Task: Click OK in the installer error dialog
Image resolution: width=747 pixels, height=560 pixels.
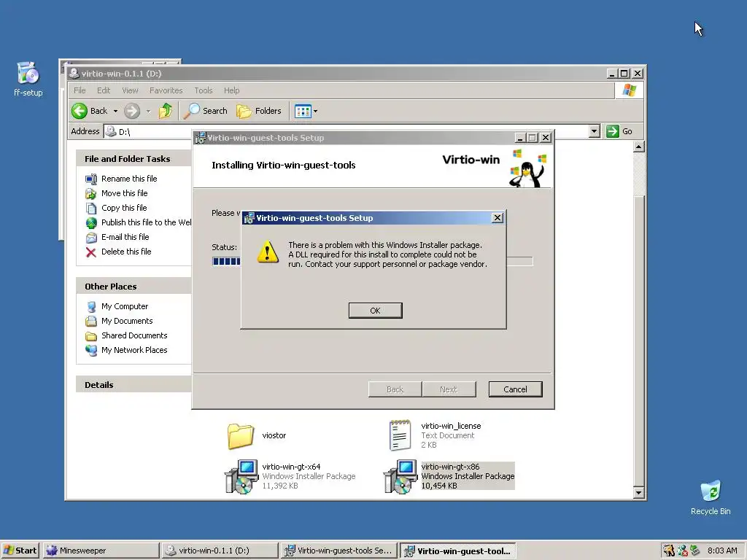Action: pos(375,311)
